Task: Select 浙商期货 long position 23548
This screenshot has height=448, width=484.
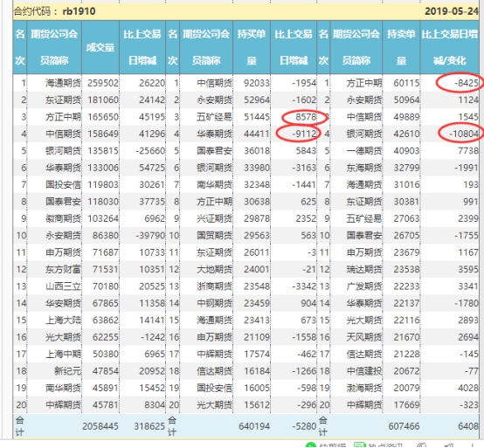Action: [257, 286]
